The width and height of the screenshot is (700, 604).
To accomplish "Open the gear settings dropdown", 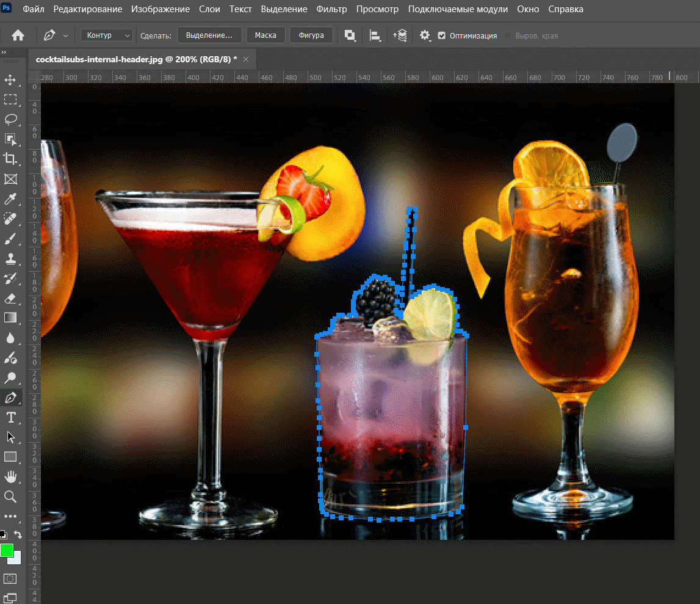I will pyautogui.click(x=425, y=35).
